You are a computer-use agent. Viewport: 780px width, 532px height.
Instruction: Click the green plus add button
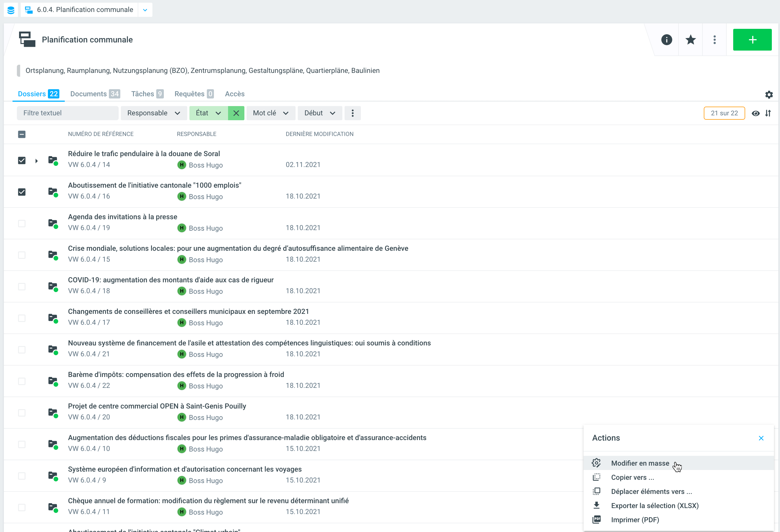click(x=752, y=40)
